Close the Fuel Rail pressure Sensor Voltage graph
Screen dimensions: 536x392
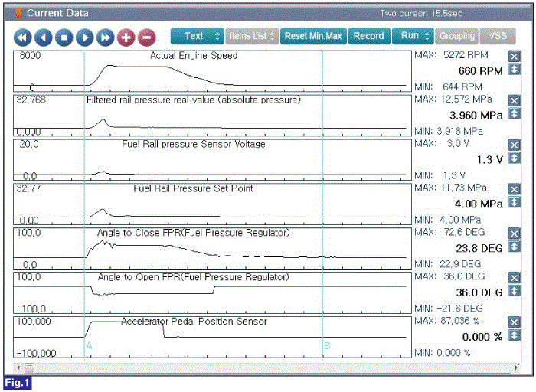(514, 145)
